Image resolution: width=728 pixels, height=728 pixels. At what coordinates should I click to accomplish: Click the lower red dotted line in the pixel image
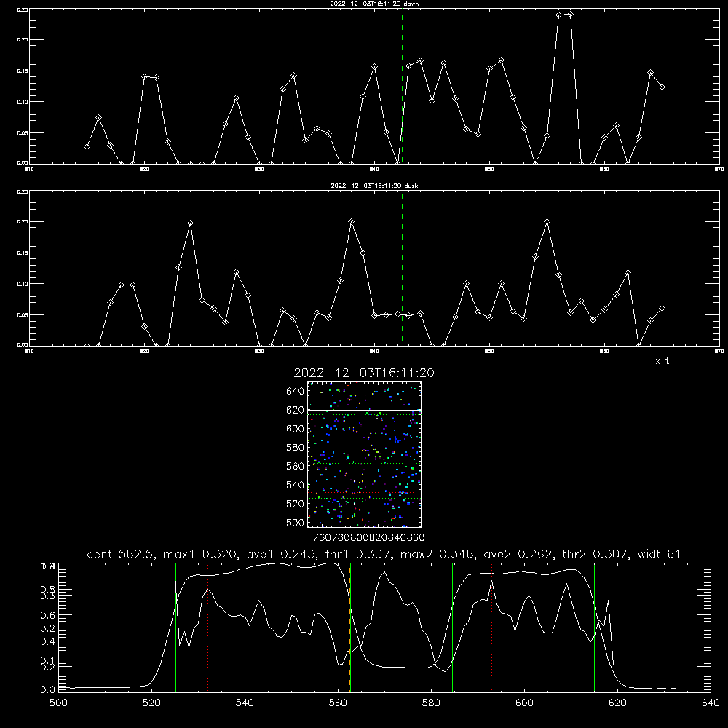364,493
